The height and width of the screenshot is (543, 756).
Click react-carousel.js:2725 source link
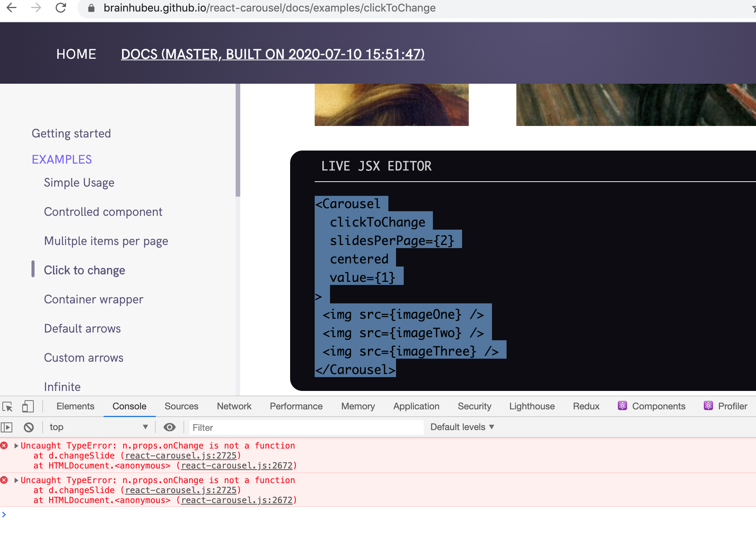point(180,455)
